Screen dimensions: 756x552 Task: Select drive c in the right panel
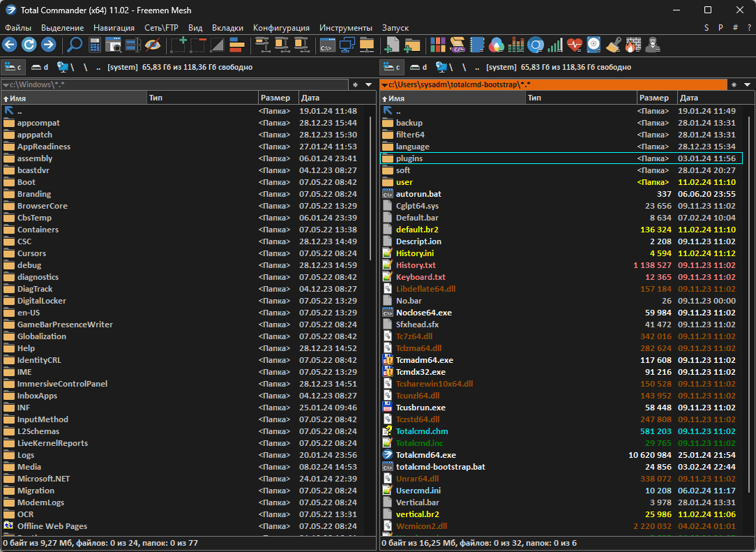point(391,67)
